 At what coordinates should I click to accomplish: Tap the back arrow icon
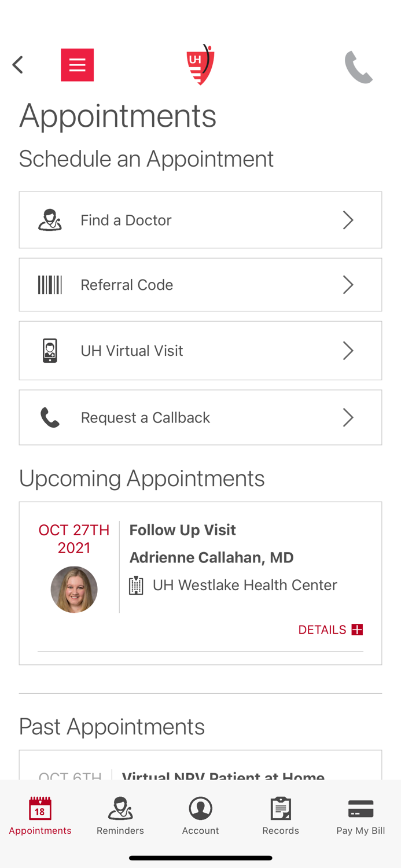tap(18, 65)
